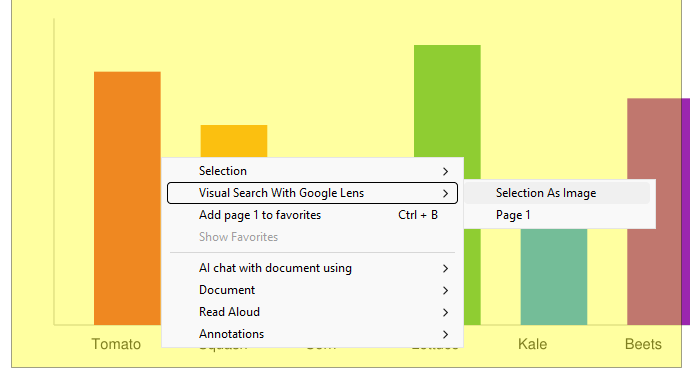Image resolution: width=690 pixels, height=370 pixels.
Task: Open the Document submenu
Action: [312, 290]
